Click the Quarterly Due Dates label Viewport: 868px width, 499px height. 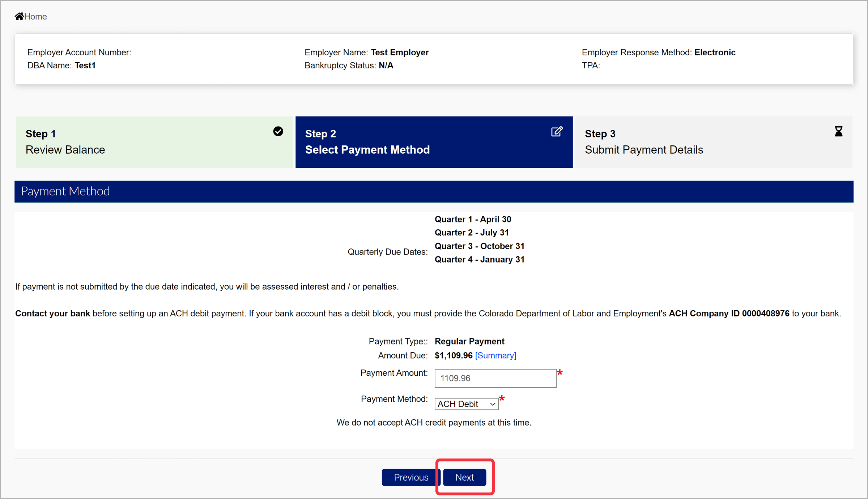click(x=387, y=252)
